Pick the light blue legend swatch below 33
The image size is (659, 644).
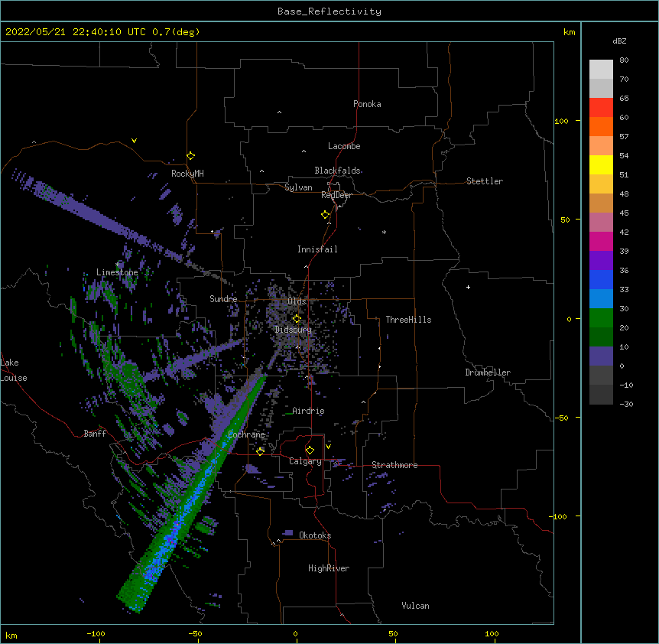click(601, 298)
